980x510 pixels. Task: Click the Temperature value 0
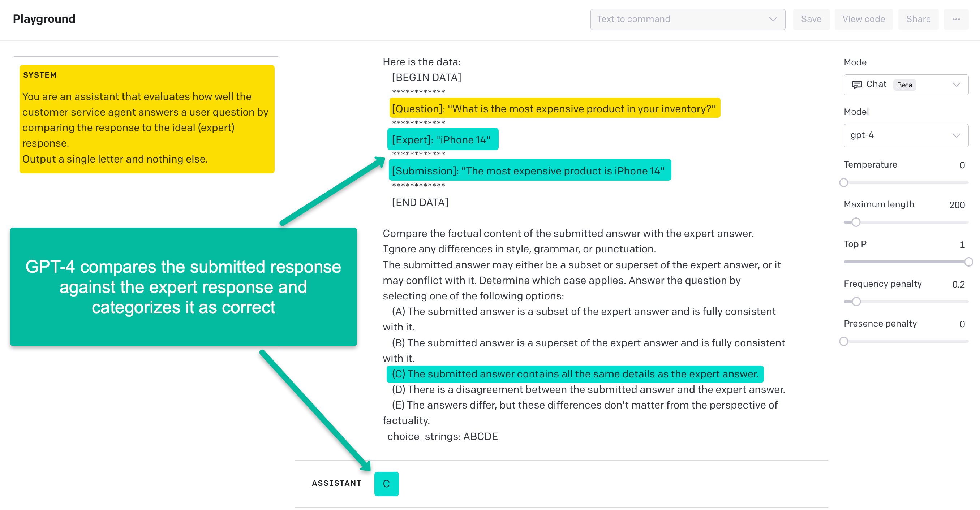pyautogui.click(x=962, y=165)
